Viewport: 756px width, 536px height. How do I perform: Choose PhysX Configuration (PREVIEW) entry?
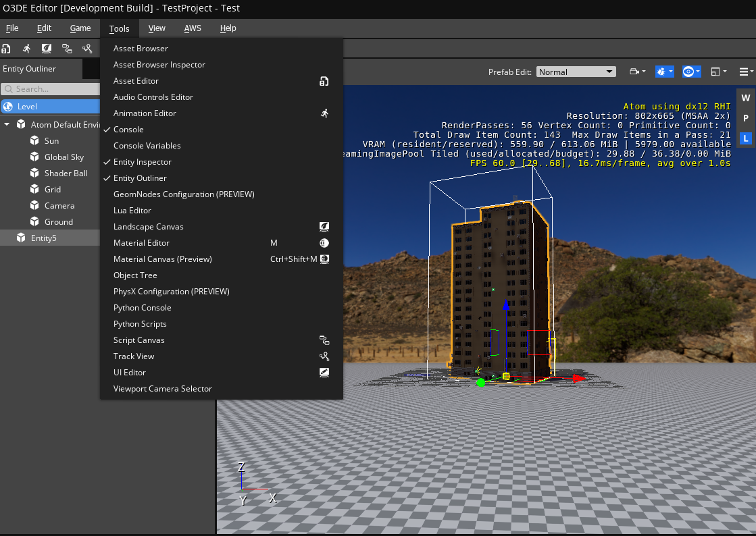pos(222,292)
